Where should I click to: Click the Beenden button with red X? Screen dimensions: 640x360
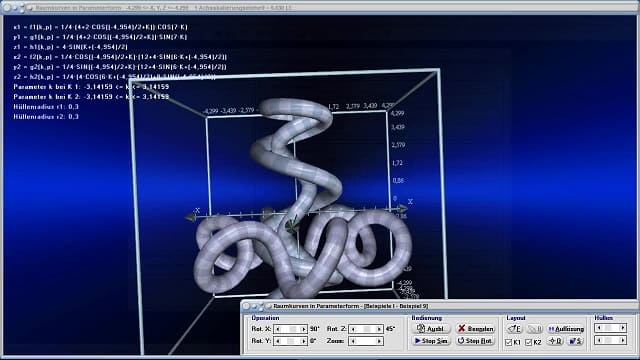pos(476,329)
